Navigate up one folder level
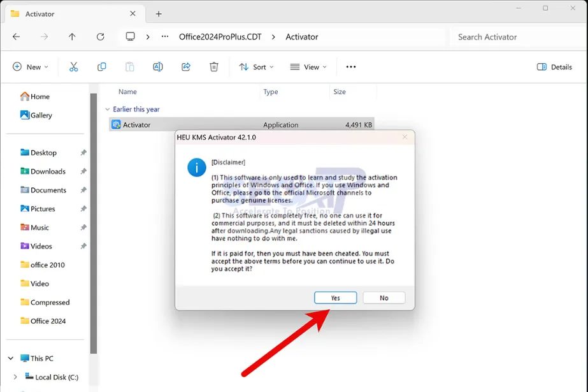The height and width of the screenshot is (392, 588). pyautogui.click(x=72, y=36)
